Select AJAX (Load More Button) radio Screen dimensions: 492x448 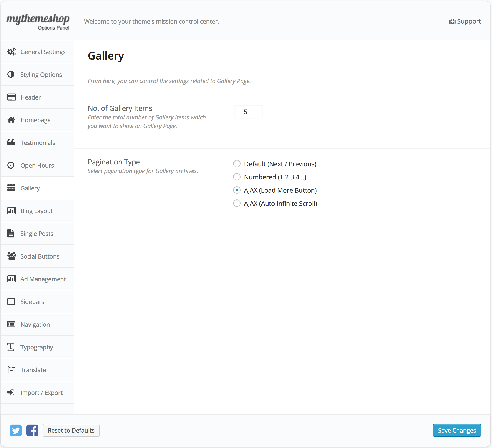[237, 190]
